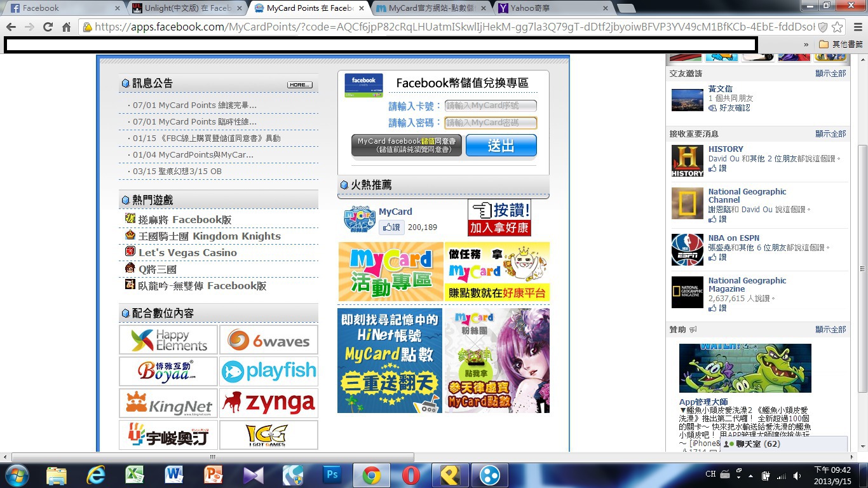Click the HISTORY page logo
This screenshot has width=868, height=488.
click(x=688, y=161)
